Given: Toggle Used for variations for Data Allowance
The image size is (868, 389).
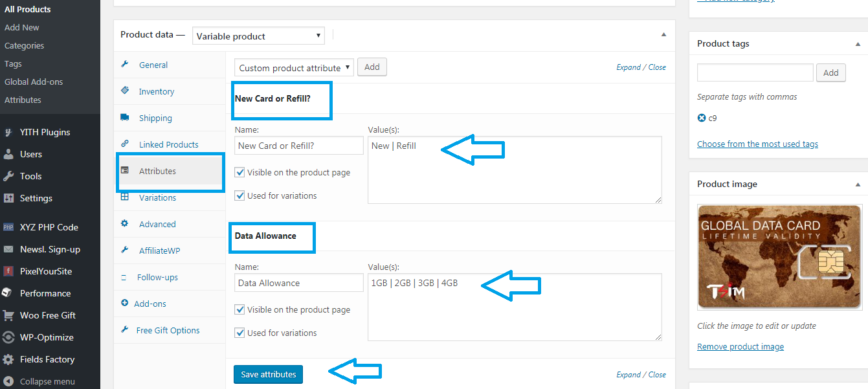Looking at the screenshot, I should coord(240,333).
